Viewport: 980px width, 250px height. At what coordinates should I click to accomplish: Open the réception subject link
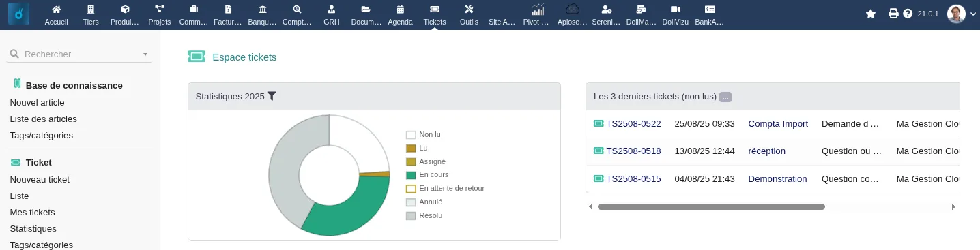click(x=766, y=151)
